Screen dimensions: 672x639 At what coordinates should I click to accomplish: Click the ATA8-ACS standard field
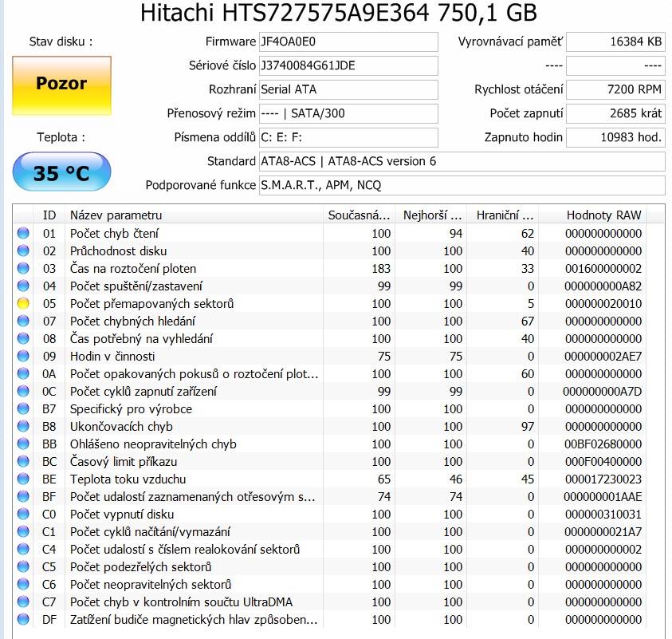pyautogui.click(x=462, y=161)
